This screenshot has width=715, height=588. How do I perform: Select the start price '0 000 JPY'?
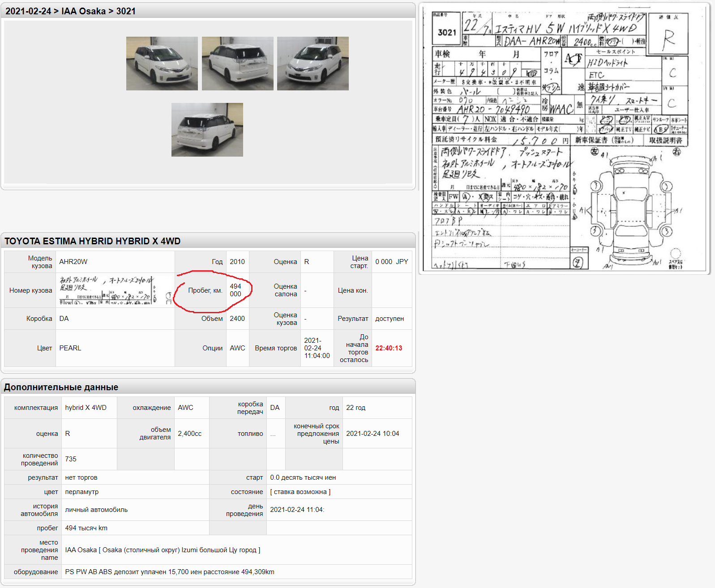tap(392, 262)
